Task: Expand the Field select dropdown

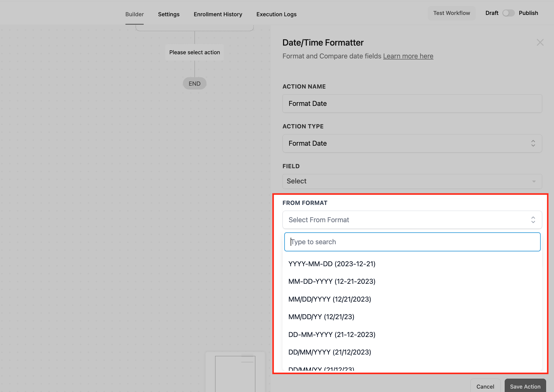Action: [x=412, y=181]
